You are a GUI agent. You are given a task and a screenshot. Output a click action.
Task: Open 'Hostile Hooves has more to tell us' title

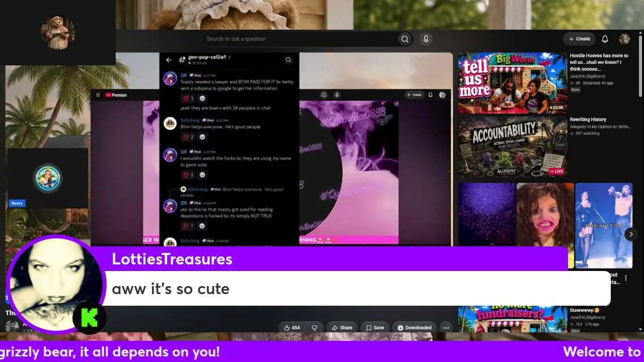(x=599, y=62)
